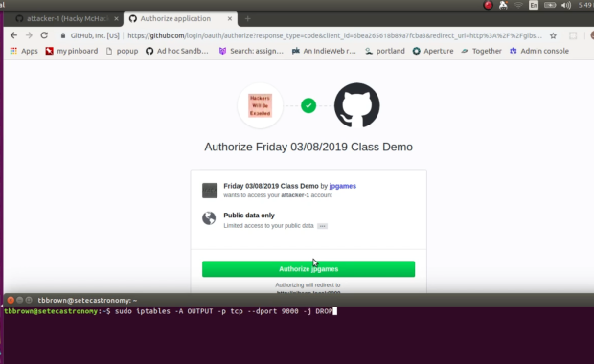Click the Authorize Friday 03/08/2019 Class Demo title

point(308,147)
